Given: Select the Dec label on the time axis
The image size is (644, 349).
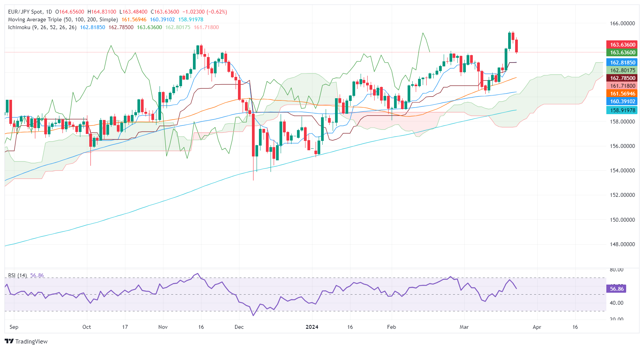Looking at the screenshot, I should point(239,327).
